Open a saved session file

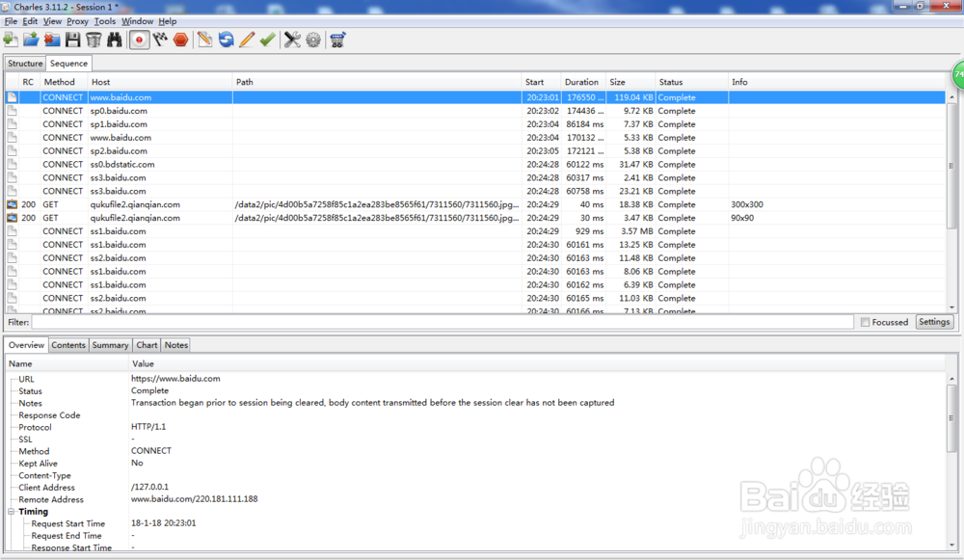(x=31, y=40)
